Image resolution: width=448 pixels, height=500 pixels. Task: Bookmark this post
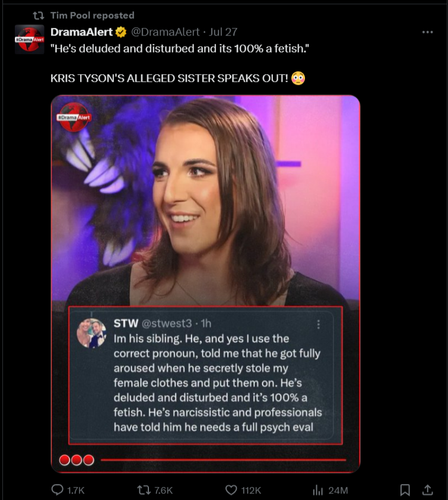pos(405,490)
